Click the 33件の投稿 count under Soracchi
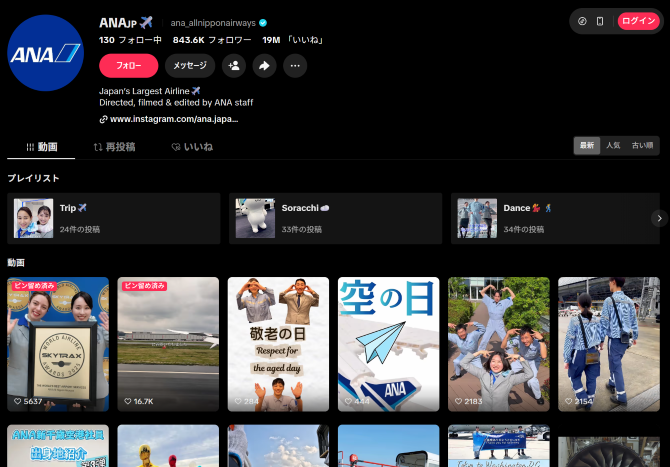 pyautogui.click(x=301, y=229)
